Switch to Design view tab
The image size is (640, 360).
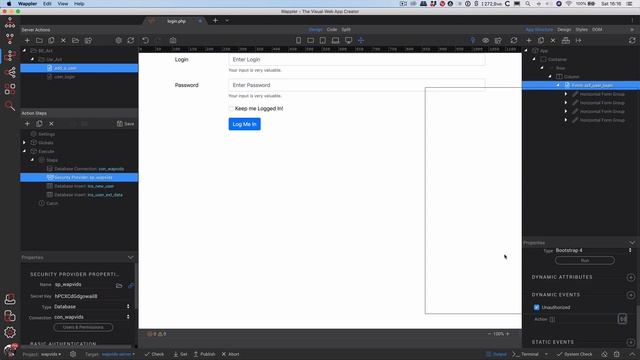tap(315, 29)
